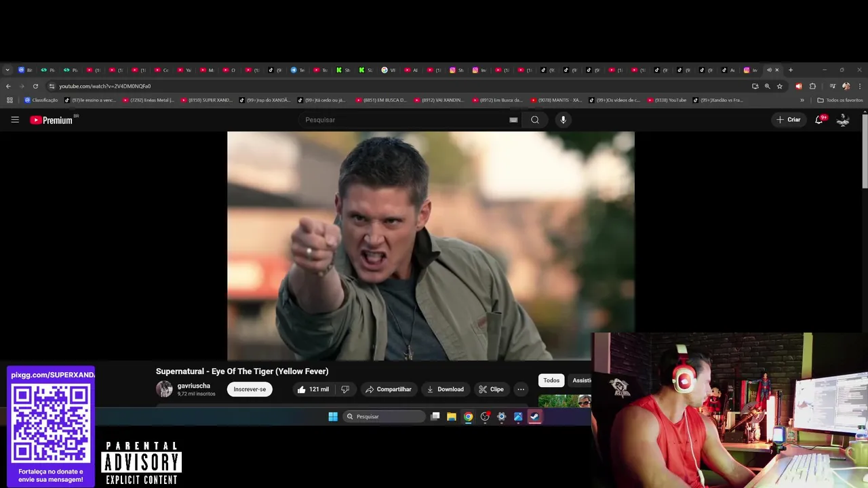The width and height of the screenshot is (868, 488).
Task: Expand the tab search dropdown arrow
Action: coord(7,70)
